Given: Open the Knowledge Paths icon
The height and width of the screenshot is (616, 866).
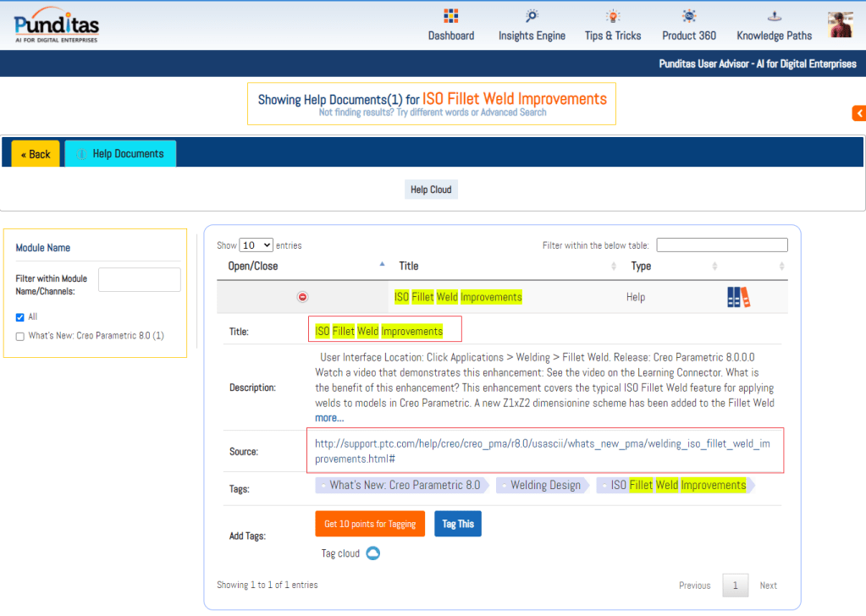Looking at the screenshot, I should 774,16.
